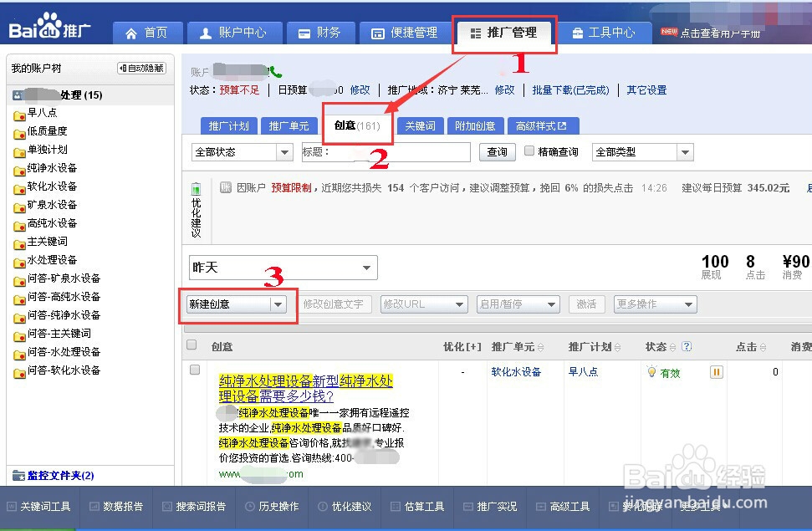Viewport: 812px width, 531px height.
Task: Click the 修改创意文字 button
Action: click(334, 304)
